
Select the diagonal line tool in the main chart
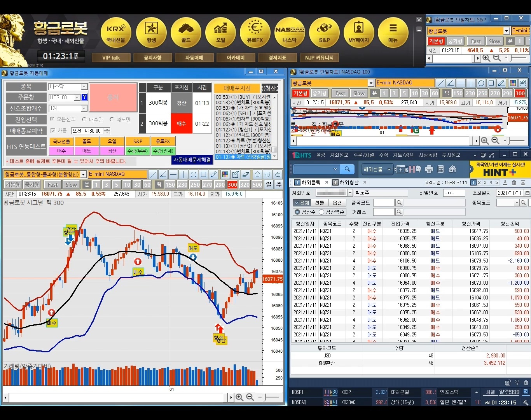pos(153,174)
